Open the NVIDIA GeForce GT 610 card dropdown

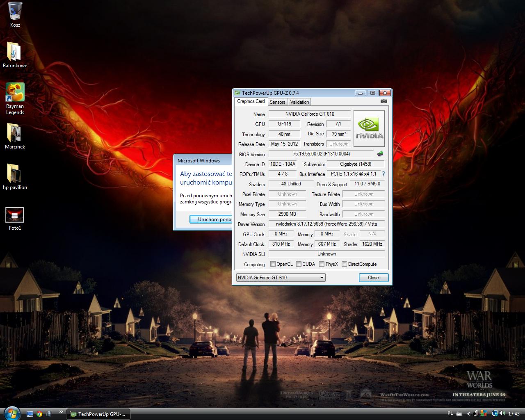click(281, 278)
